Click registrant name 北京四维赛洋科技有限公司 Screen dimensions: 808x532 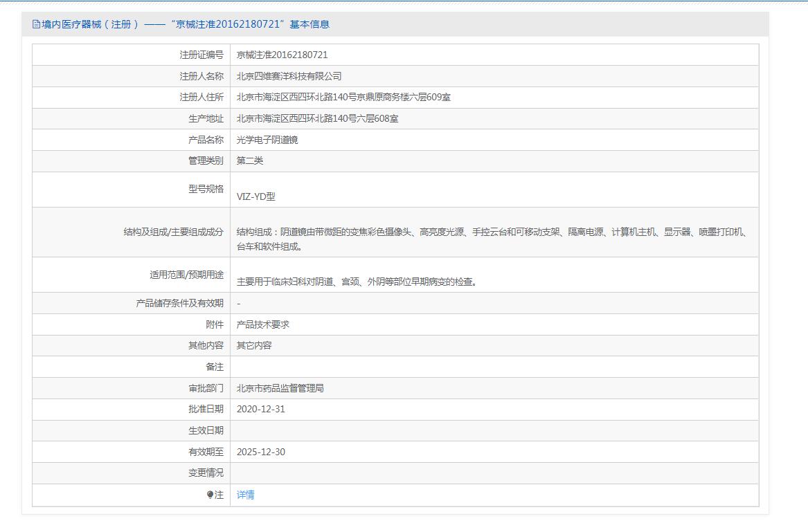pyautogui.click(x=289, y=76)
